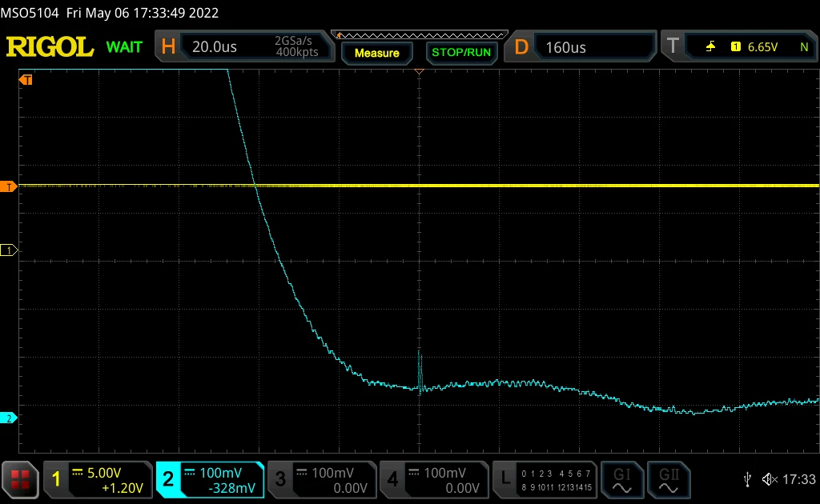
Task: Click the RIGOL logo
Action: click(x=50, y=47)
